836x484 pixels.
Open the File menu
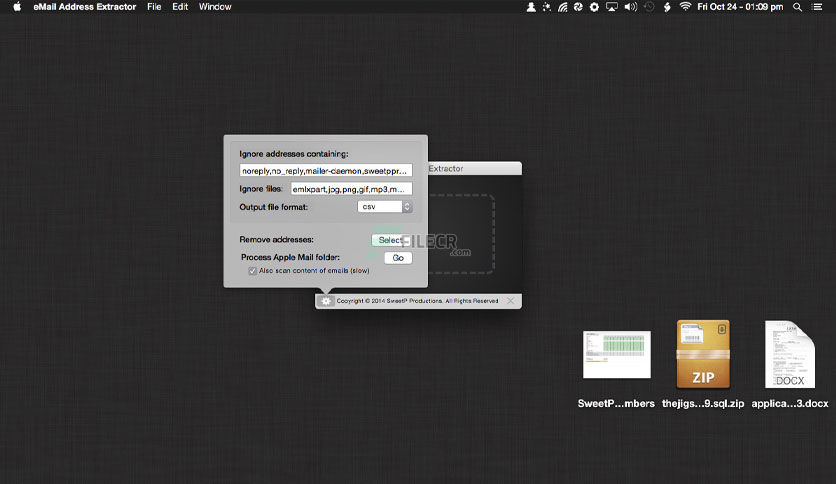(x=154, y=7)
